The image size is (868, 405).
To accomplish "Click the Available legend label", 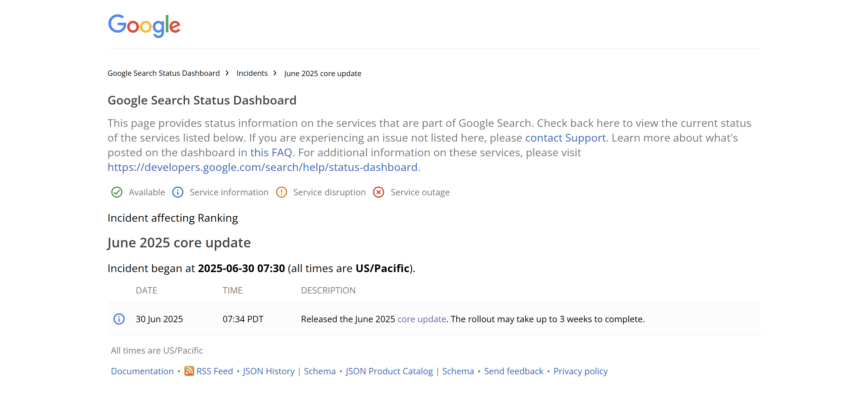I will [x=147, y=192].
